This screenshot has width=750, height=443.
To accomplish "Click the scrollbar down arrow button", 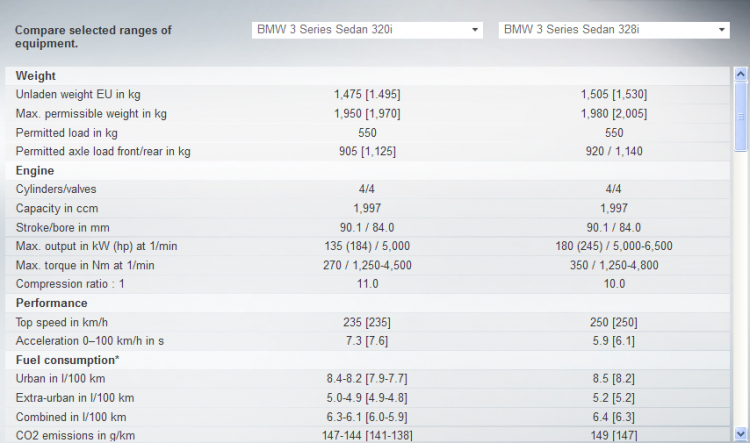I will [740, 434].
